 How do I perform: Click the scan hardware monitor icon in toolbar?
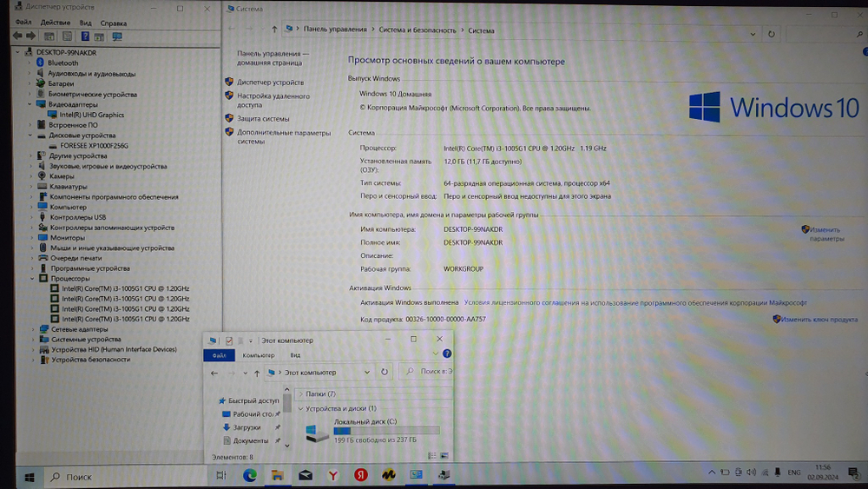117,36
